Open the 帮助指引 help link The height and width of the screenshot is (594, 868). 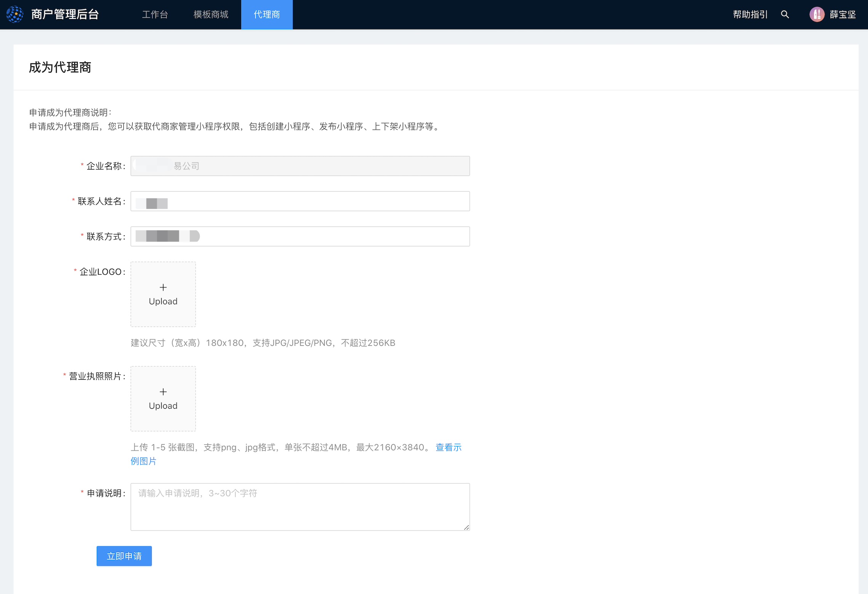pos(750,14)
